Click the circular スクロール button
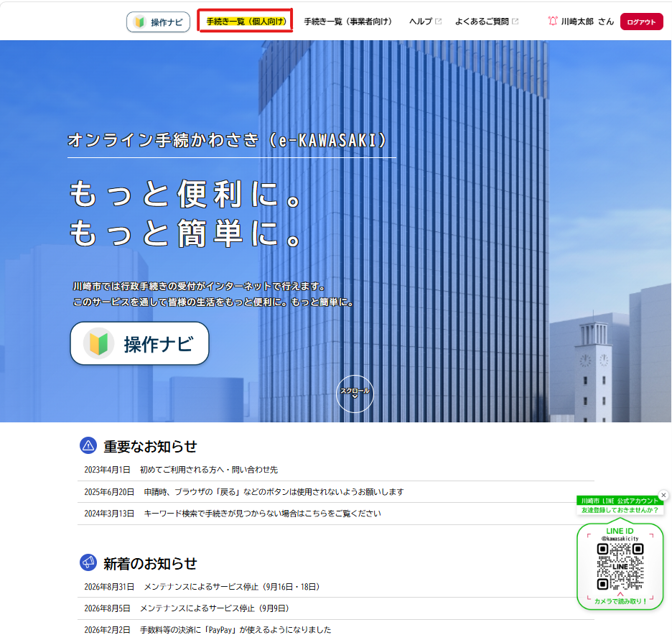Screen dimensions: 672x640 point(355,394)
